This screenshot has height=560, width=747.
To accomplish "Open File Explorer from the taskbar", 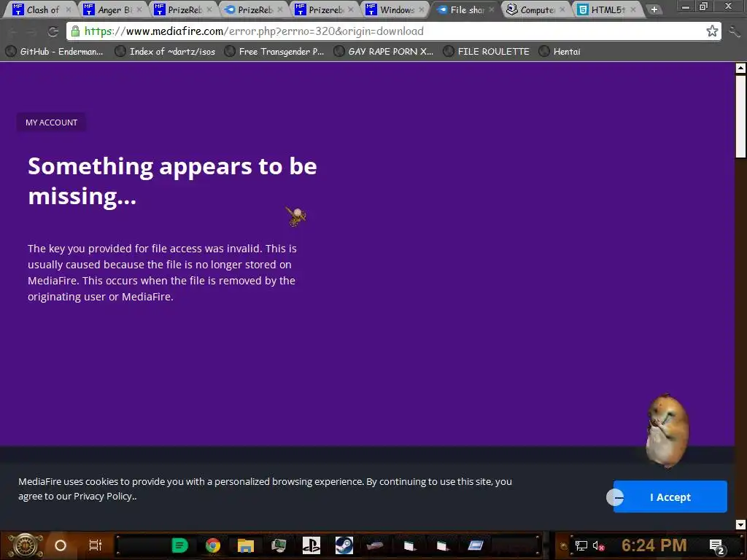I will pyautogui.click(x=246, y=545).
